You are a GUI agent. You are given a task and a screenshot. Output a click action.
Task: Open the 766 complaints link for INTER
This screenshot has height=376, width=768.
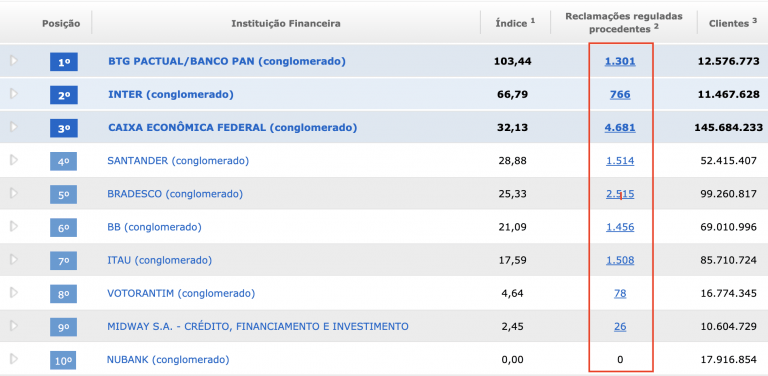[x=620, y=94]
